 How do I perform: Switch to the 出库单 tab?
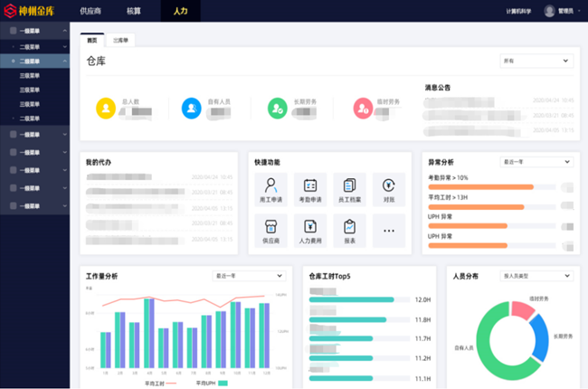tap(121, 41)
